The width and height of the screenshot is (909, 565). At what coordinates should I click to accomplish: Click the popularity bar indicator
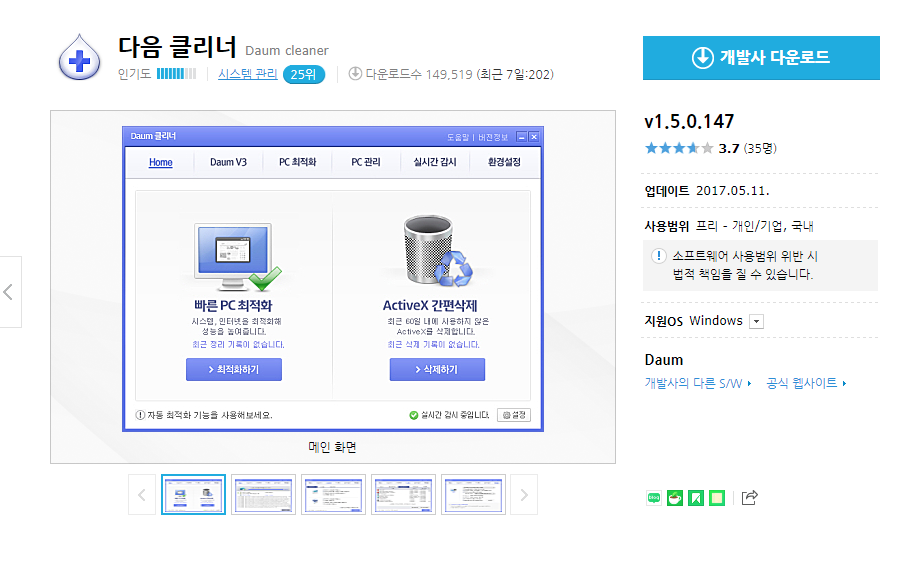tap(176, 74)
